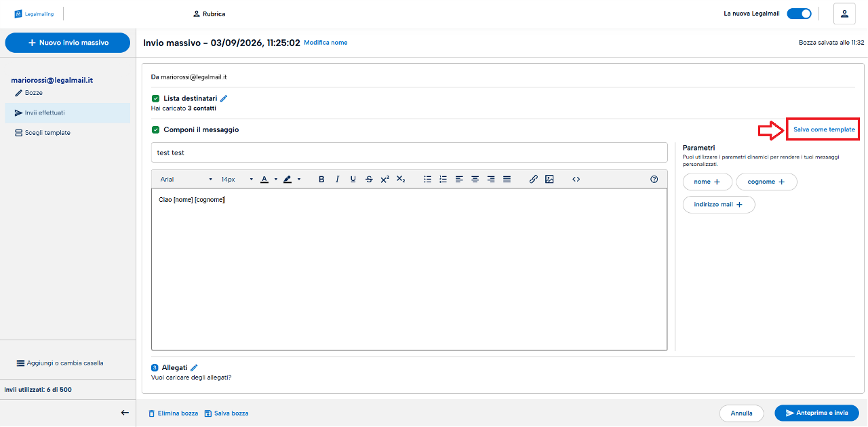This screenshot has width=868, height=427.
Task: Click Salva come template link
Action: tap(824, 129)
